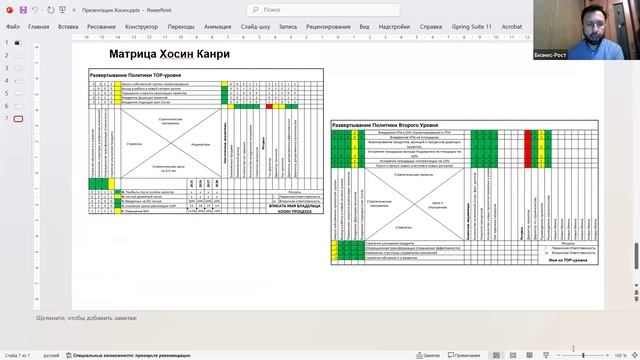640x360 pixels.
Task: Click the zoom in plus button
Action: coord(607,356)
